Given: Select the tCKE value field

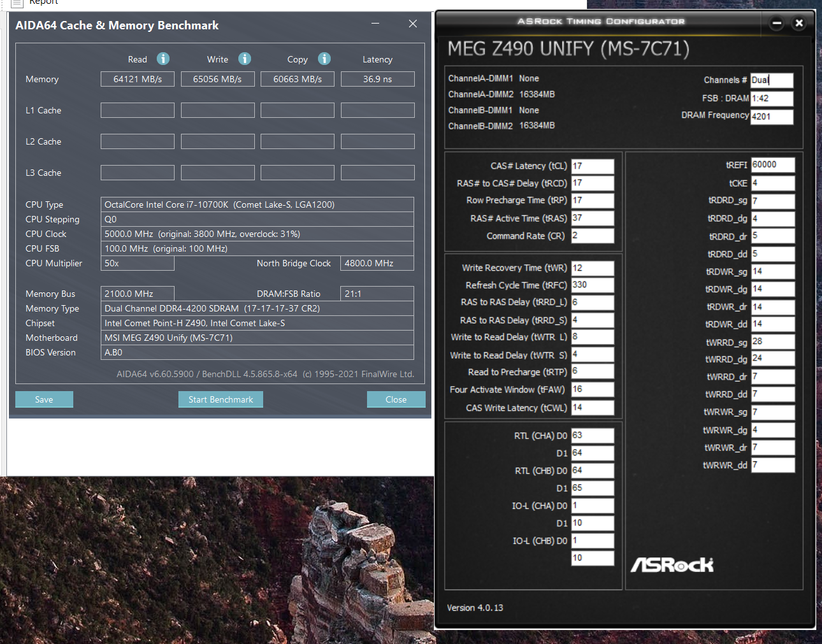Looking at the screenshot, I should 773,183.
